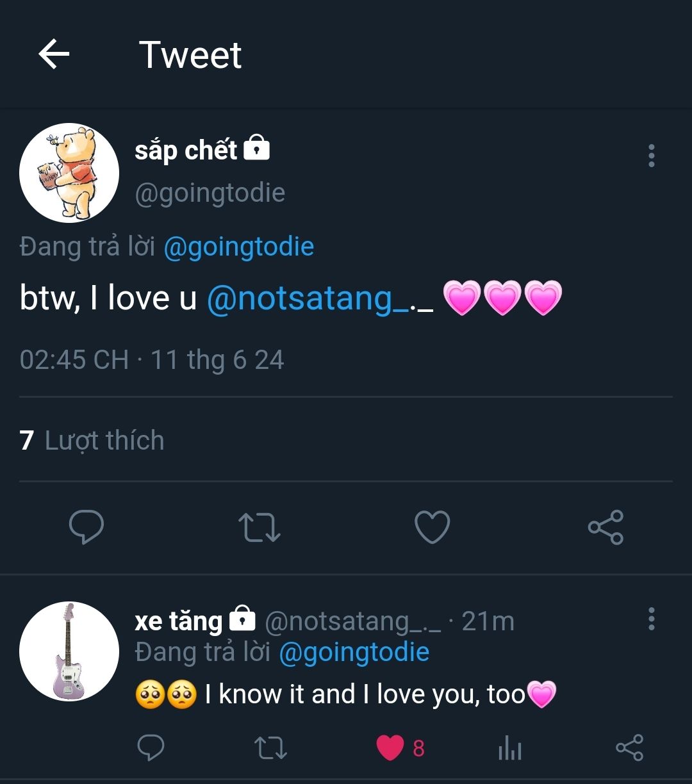Open xe tăng profile name
This screenshot has width=692, height=784.
point(178,621)
